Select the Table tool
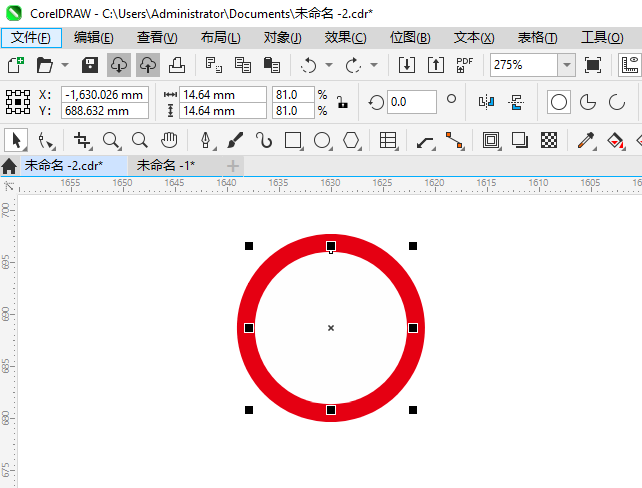 tap(389, 140)
